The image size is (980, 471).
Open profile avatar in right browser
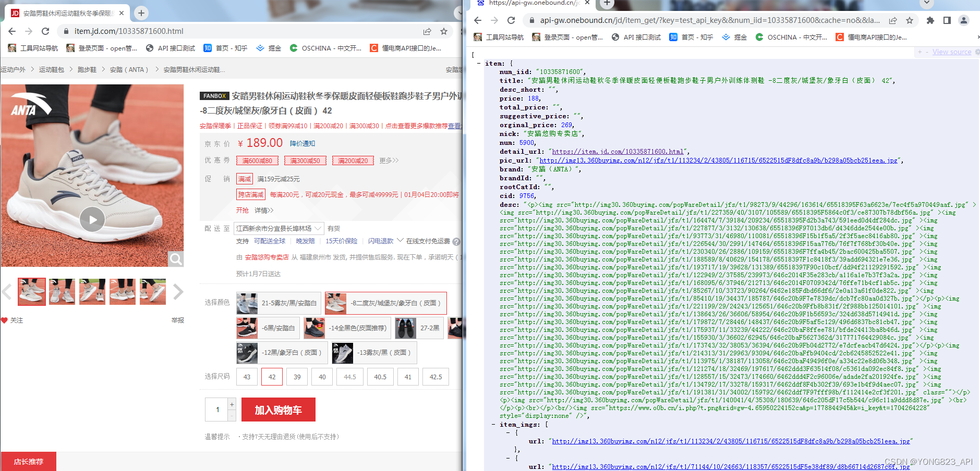coord(964,20)
